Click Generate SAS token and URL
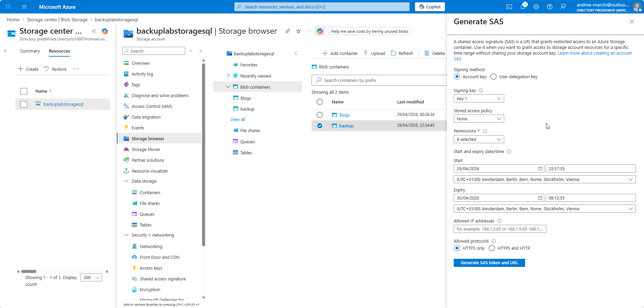The width and height of the screenshot is (644, 308). (489, 263)
